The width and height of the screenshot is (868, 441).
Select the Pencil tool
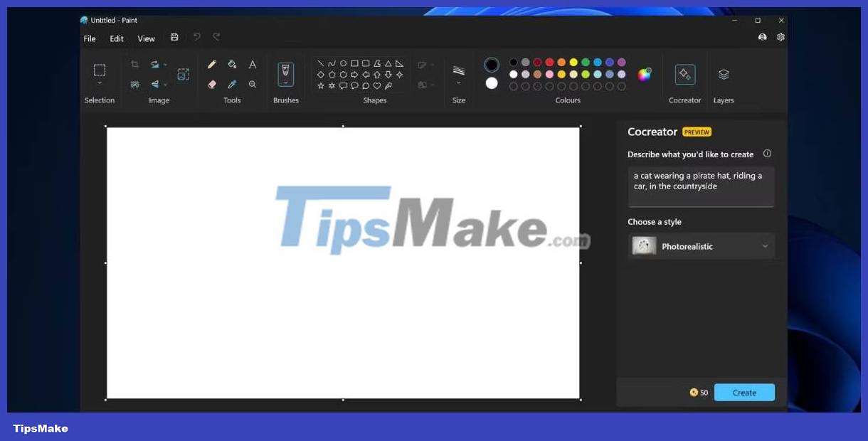point(211,64)
